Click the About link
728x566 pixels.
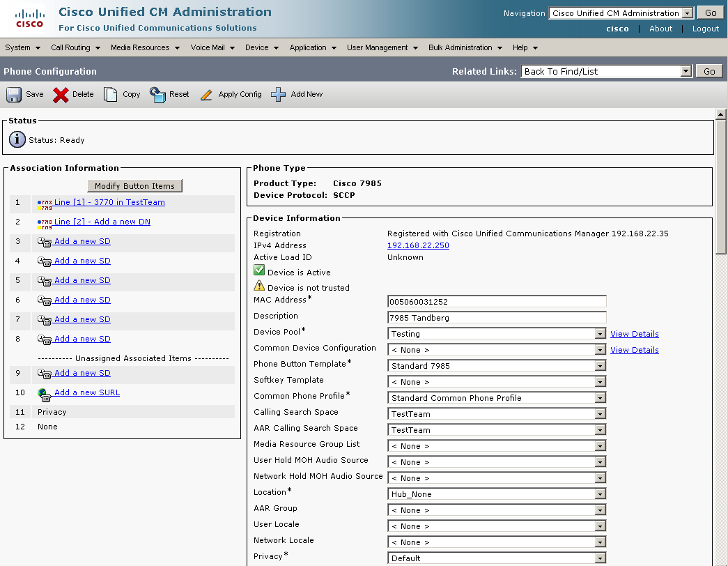point(660,29)
